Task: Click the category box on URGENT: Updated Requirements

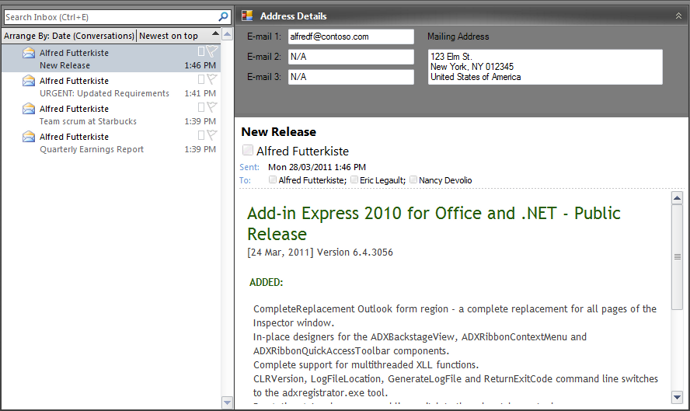Action: coord(201,79)
